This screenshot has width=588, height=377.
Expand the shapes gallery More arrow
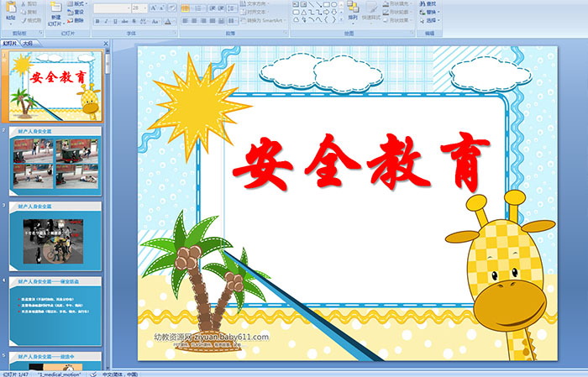[x=341, y=19]
